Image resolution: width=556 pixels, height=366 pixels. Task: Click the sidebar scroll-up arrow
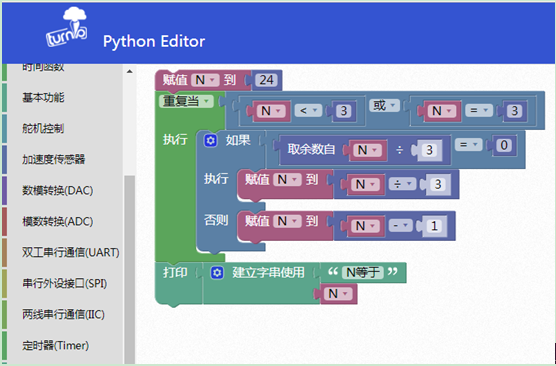tap(129, 71)
